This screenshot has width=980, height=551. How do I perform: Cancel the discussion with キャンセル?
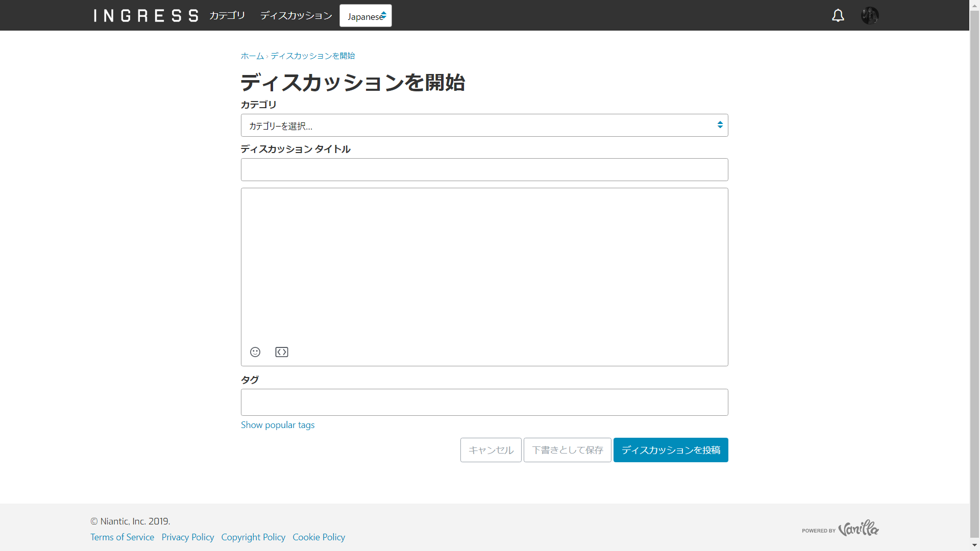click(490, 450)
